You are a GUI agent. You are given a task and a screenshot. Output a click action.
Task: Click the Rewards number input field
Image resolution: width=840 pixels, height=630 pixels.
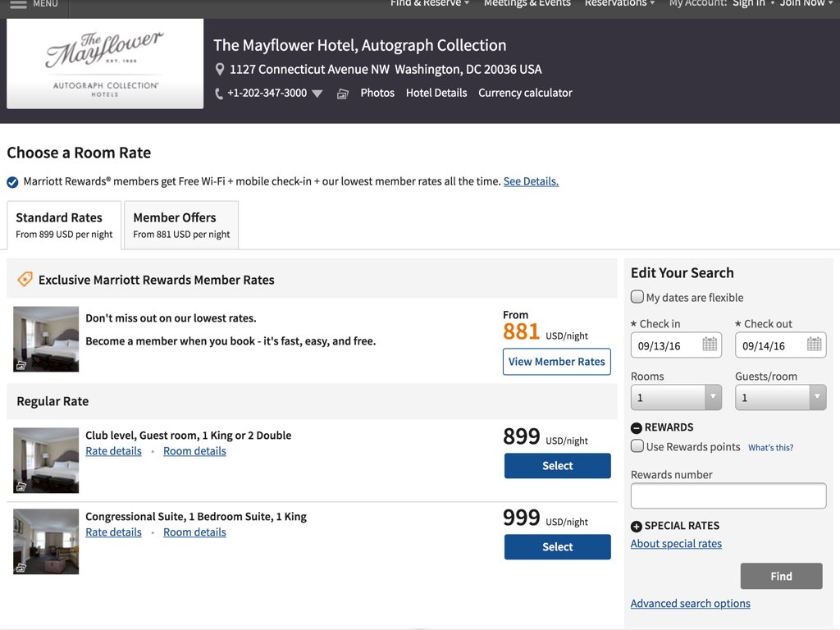(x=728, y=496)
